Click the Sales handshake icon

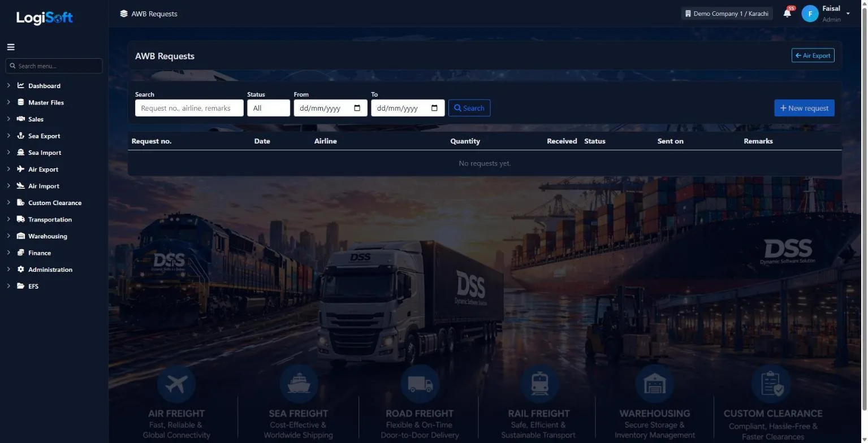[21, 119]
